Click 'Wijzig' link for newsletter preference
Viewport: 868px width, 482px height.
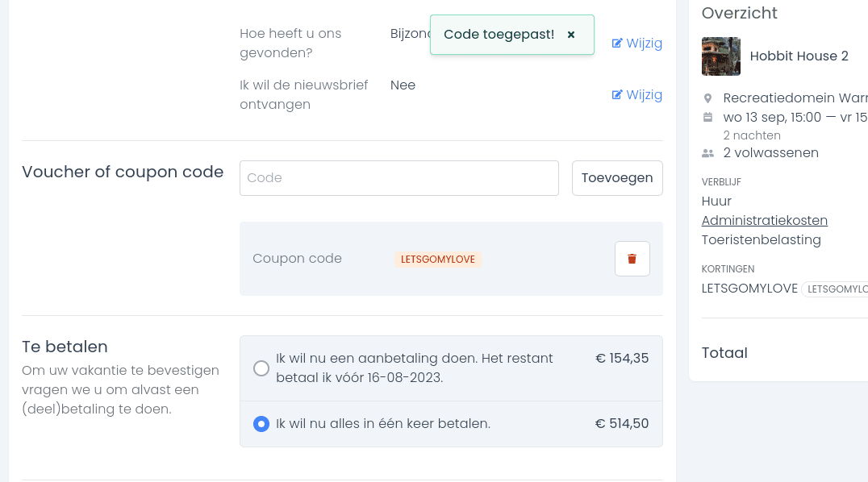pos(637,94)
